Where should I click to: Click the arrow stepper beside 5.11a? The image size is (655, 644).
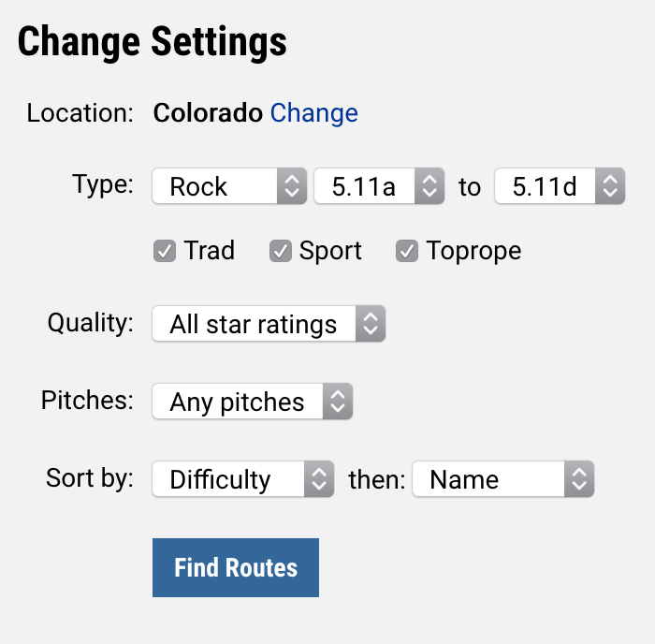[x=429, y=186]
